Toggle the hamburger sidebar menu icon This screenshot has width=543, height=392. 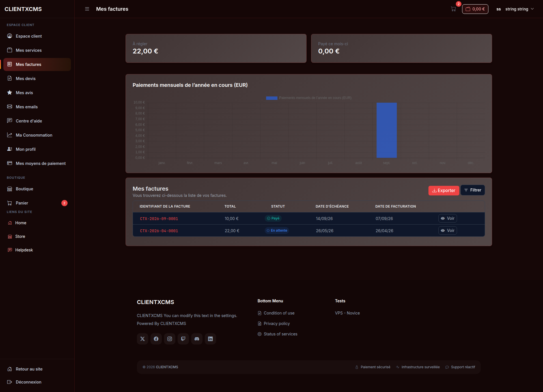(x=87, y=9)
